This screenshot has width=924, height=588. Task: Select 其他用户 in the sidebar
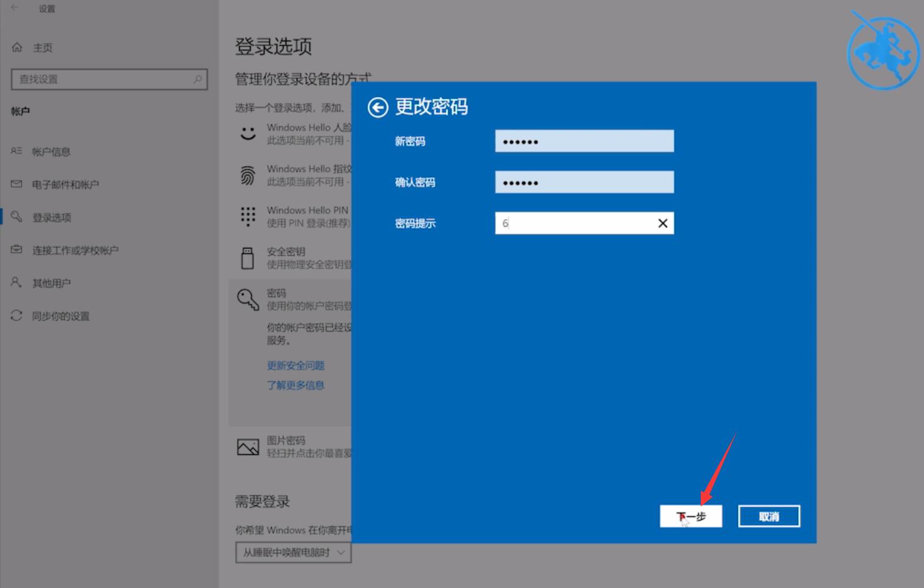(51, 283)
